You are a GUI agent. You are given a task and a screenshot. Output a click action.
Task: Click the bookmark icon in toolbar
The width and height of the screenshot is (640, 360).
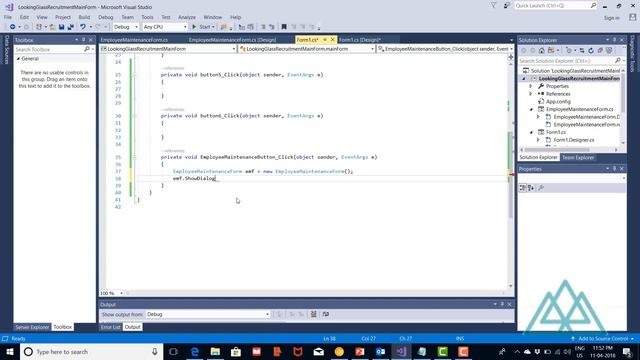tap(284, 27)
